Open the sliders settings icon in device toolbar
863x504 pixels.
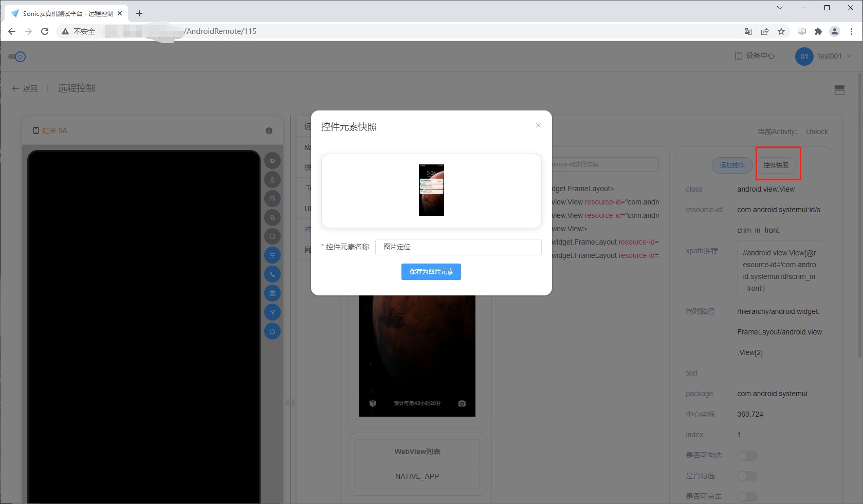[272, 255]
